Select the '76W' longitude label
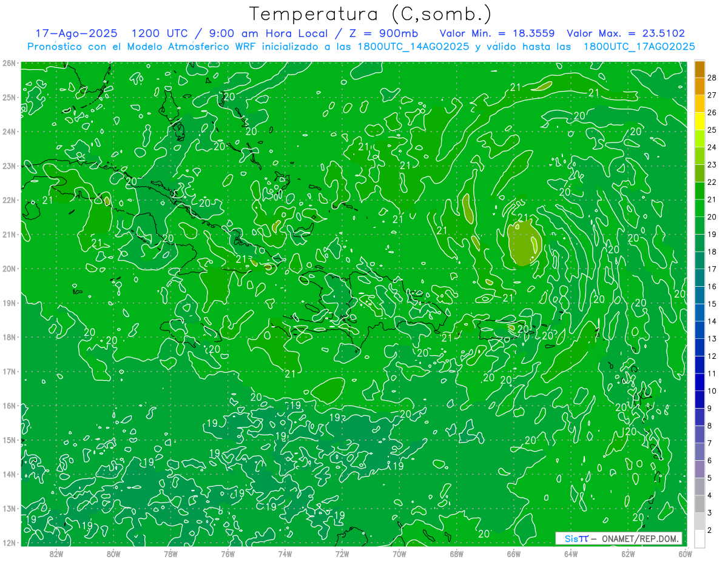This screenshot has height=562, width=728. 227,554
